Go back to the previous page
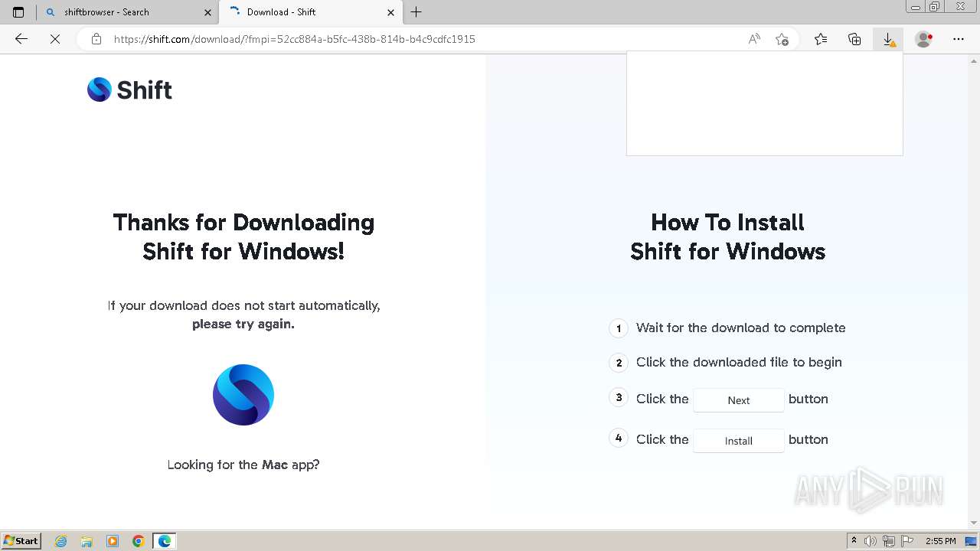Screen dimensions: 980x551 coord(21,39)
